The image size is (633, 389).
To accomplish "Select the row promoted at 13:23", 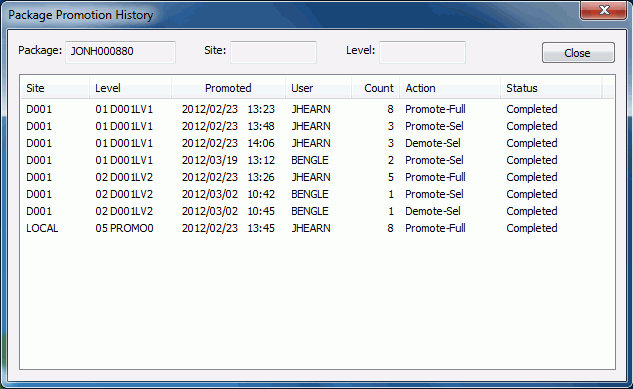I will pos(317,109).
